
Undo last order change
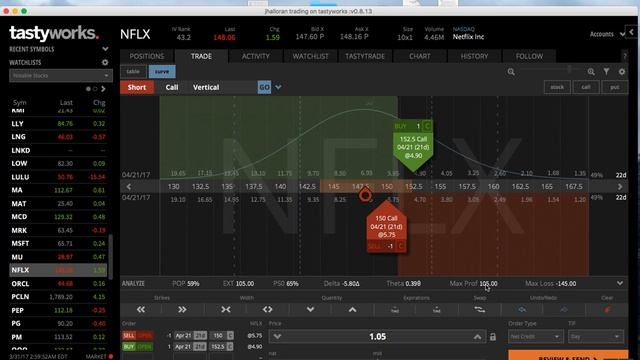[x=522, y=310]
